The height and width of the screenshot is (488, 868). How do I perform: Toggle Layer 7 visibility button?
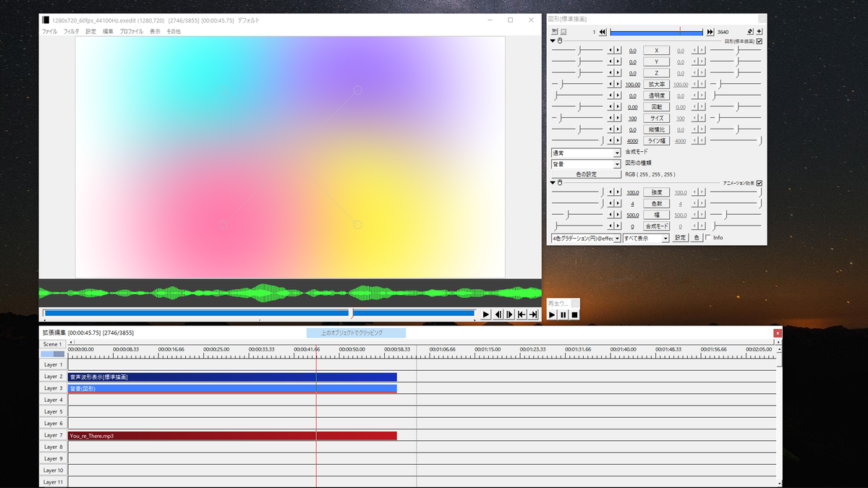tap(53, 435)
